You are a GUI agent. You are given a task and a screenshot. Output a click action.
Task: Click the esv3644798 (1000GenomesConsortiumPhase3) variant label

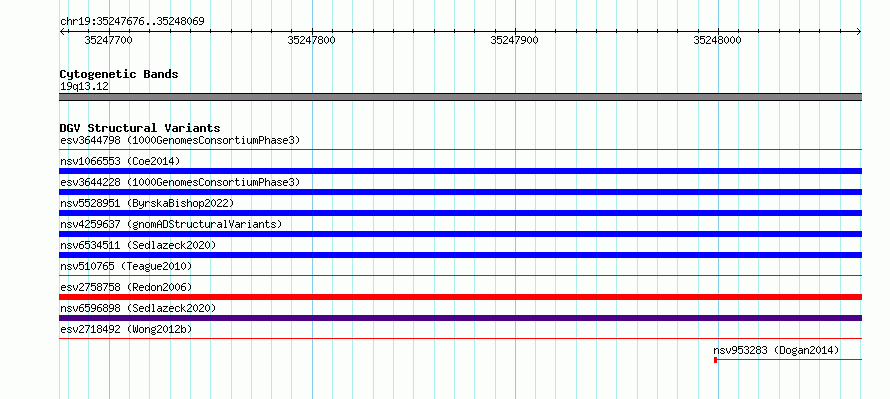[180, 140]
